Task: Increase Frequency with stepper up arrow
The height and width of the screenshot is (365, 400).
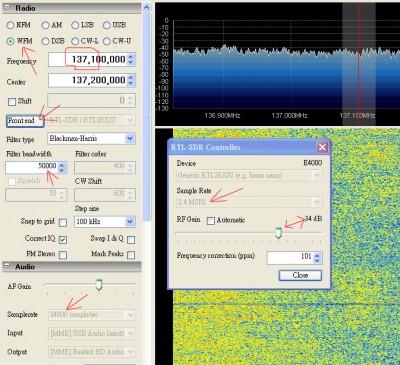Action: click(131, 57)
